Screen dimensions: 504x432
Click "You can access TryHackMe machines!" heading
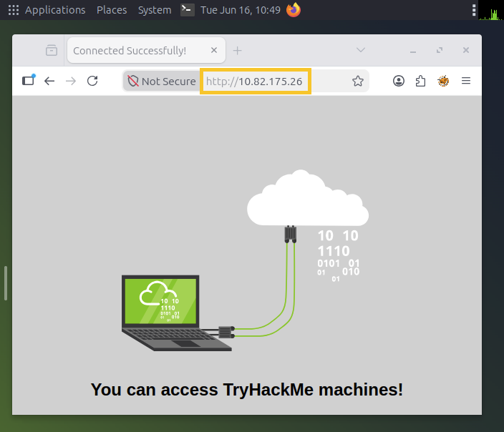246,390
